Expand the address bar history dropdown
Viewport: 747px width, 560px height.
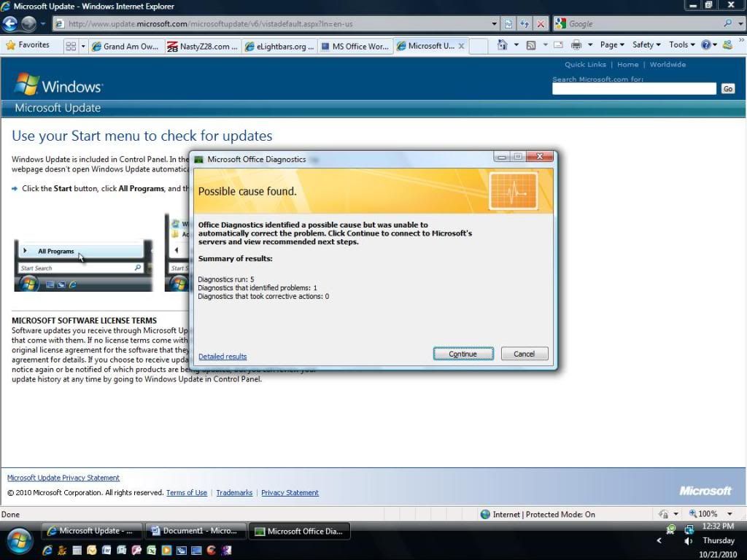[495, 24]
